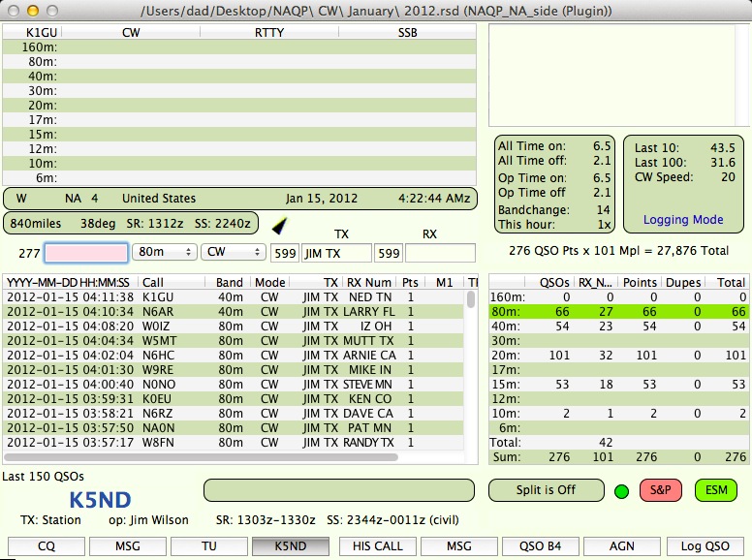Click the QSO B4 button

coord(541,546)
